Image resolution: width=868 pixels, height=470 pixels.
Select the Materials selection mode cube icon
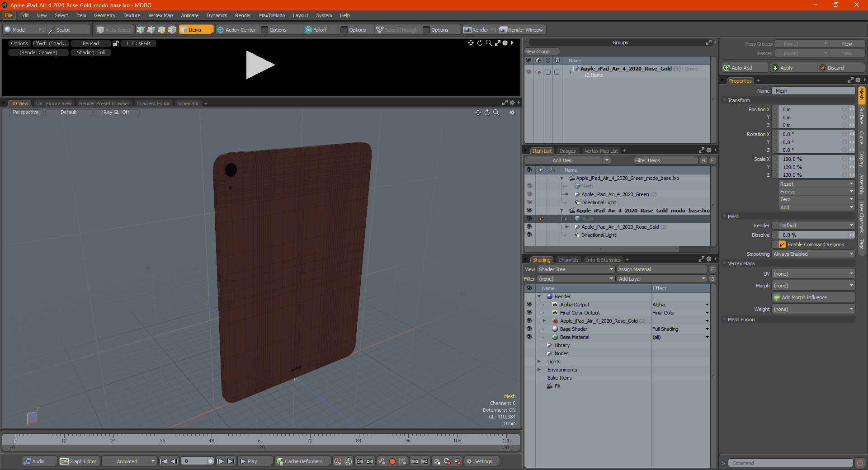(172, 30)
